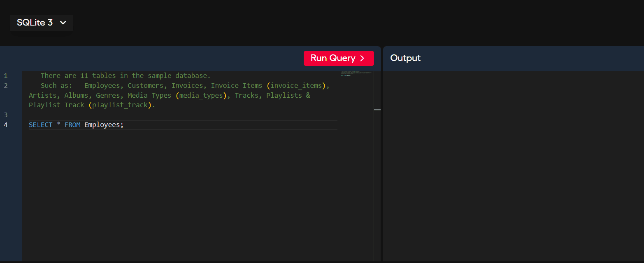Click line number 3 in the gutter
Viewport: 644px width, 263px height.
[6, 115]
